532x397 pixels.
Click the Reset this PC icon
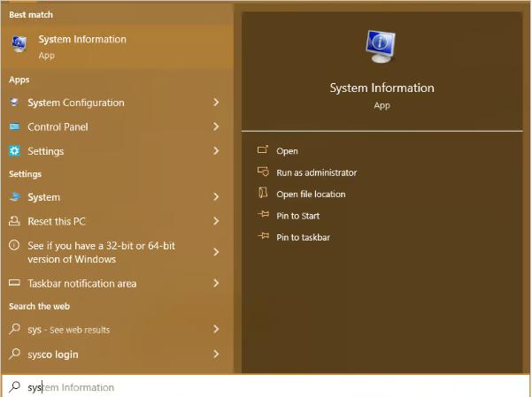[14, 221]
